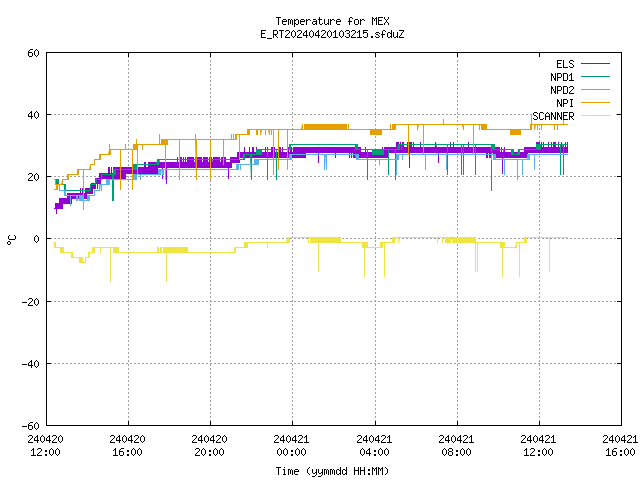
Task: Click the y-axis tick label 60
Action: (33, 53)
